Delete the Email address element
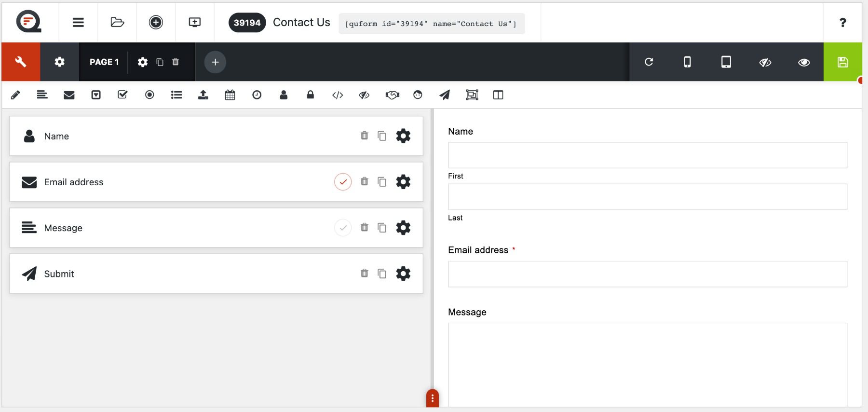This screenshot has width=868, height=412. tap(365, 181)
